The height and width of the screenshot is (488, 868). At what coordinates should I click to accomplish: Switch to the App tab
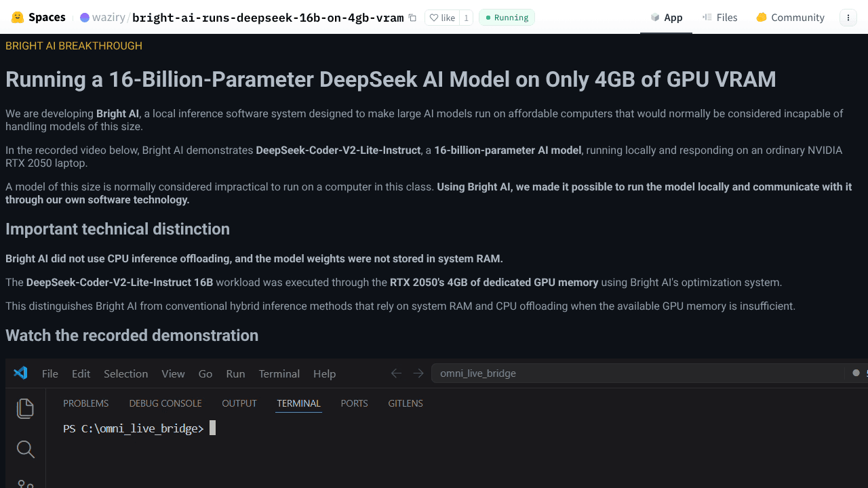[666, 18]
